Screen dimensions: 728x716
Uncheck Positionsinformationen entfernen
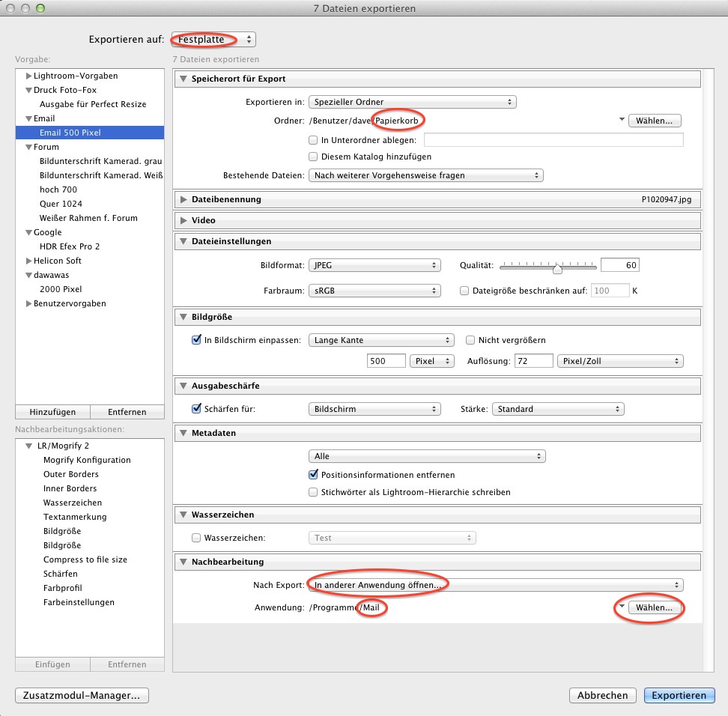(314, 475)
